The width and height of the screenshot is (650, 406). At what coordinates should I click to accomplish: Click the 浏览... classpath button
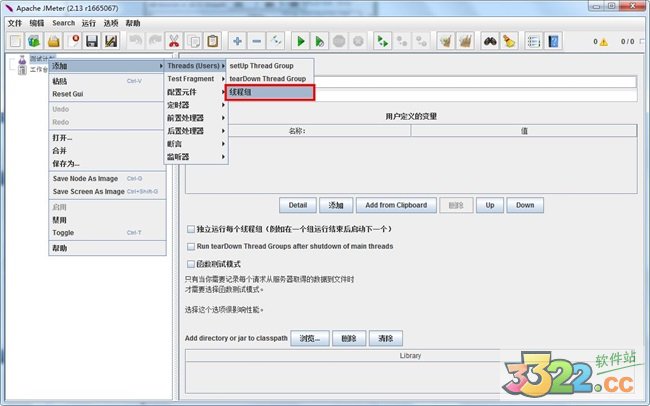(x=310, y=338)
